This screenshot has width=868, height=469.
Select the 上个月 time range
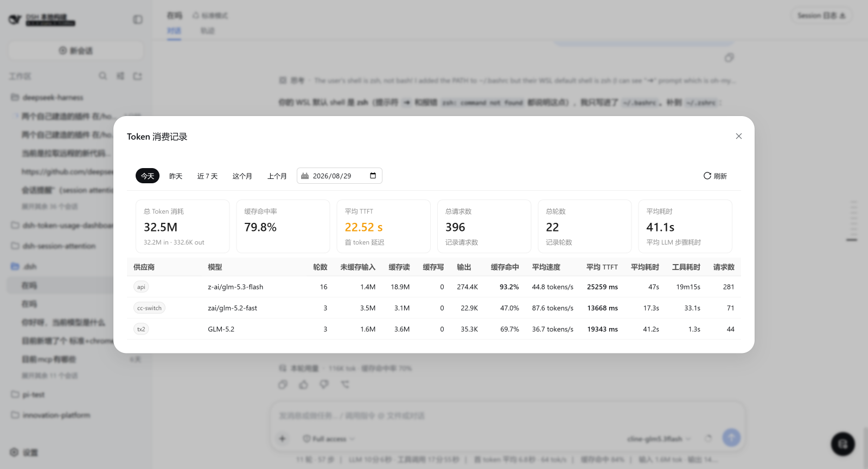point(277,176)
